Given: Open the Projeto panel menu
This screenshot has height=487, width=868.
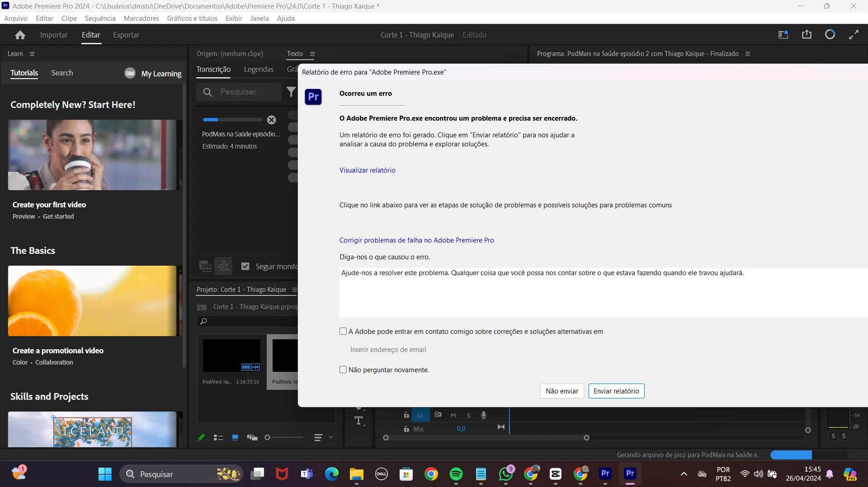Looking at the screenshot, I should [294, 290].
